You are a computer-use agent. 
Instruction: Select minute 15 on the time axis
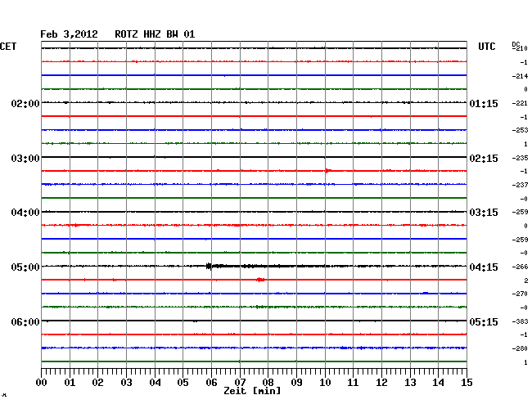point(467,383)
